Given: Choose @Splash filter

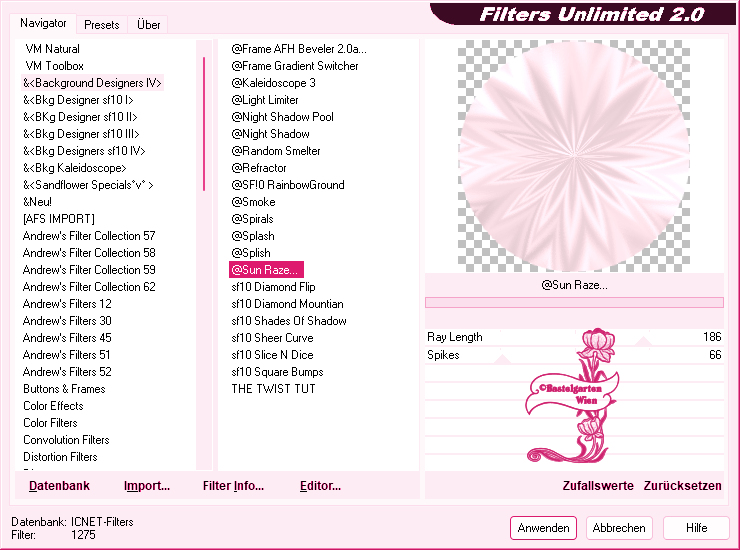Looking at the screenshot, I should coord(253,236).
